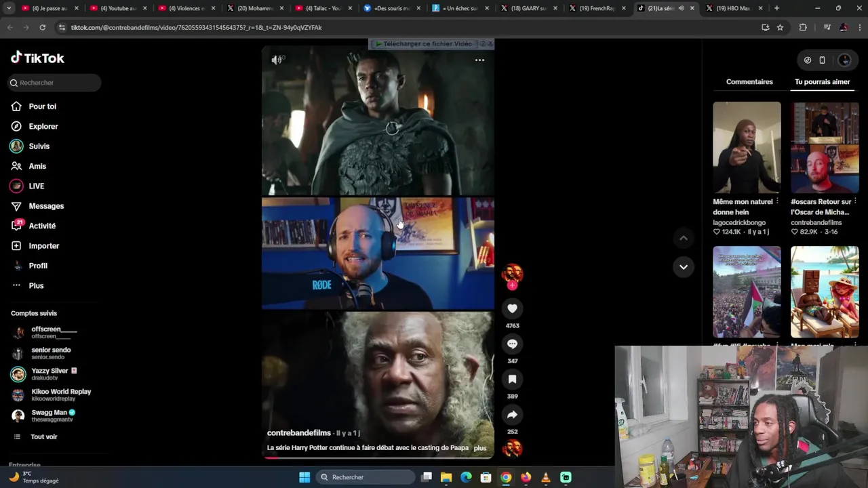Bookmark the video with save icon
The height and width of the screenshot is (488, 868).
point(512,379)
